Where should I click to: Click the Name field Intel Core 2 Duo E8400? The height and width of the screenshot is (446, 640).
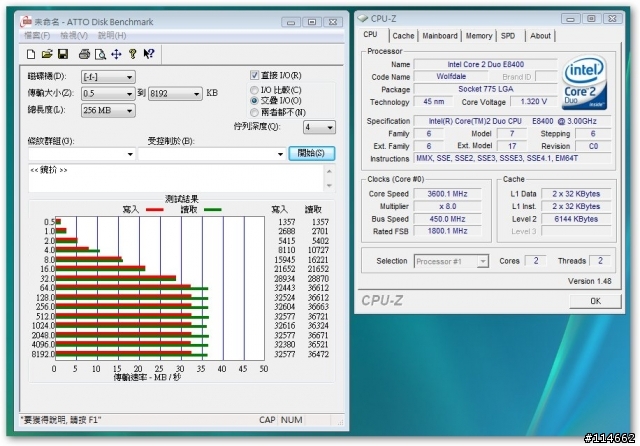[x=485, y=64]
